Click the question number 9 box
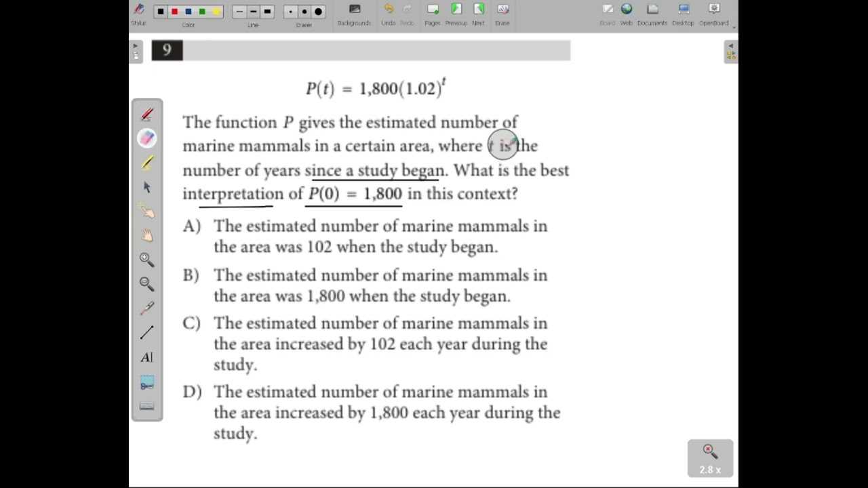The width and height of the screenshot is (868, 488). (167, 50)
